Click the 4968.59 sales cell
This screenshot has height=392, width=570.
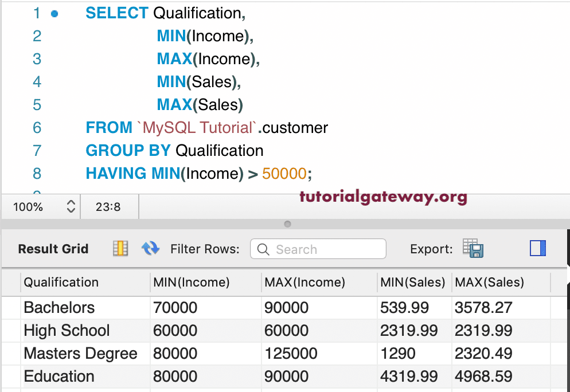click(483, 377)
